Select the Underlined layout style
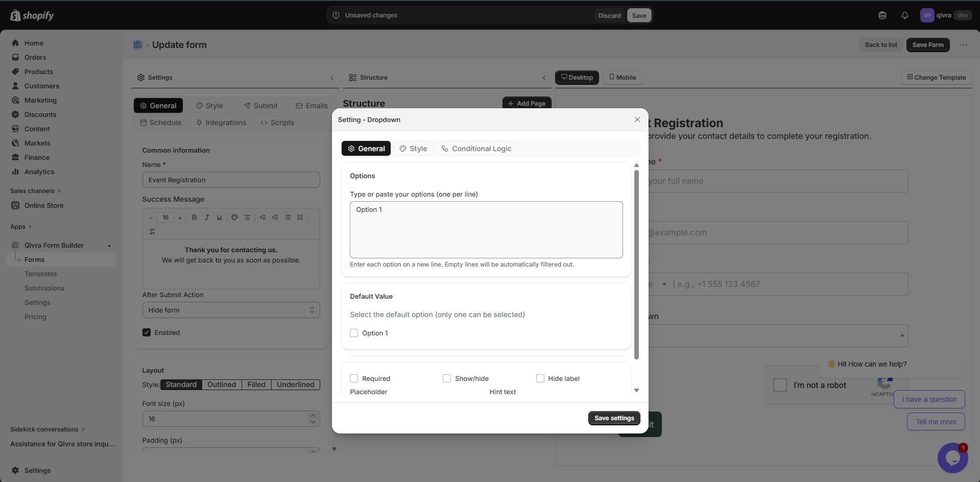Screen dimensions: 980x482 coord(295,384)
